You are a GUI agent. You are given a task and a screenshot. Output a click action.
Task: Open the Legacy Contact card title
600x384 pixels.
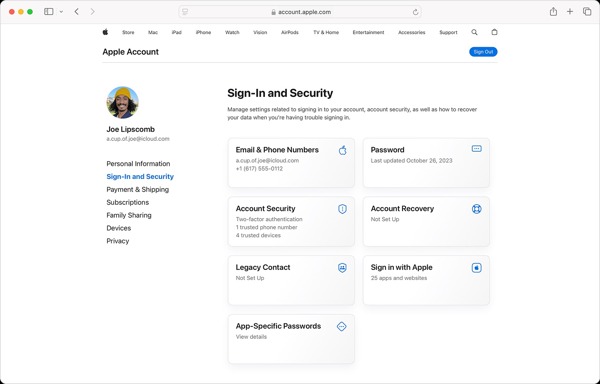(x=263, y=267)
